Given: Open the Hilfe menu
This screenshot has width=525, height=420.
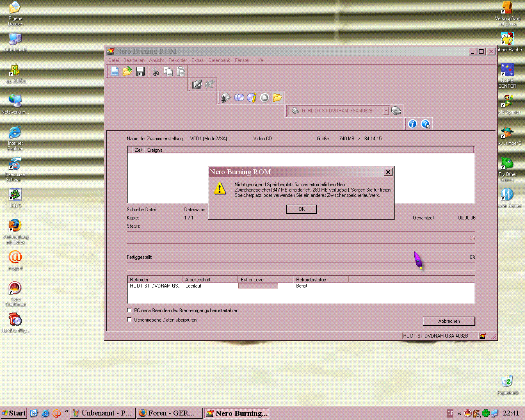Looking at the screenshot, I should 258,60.
